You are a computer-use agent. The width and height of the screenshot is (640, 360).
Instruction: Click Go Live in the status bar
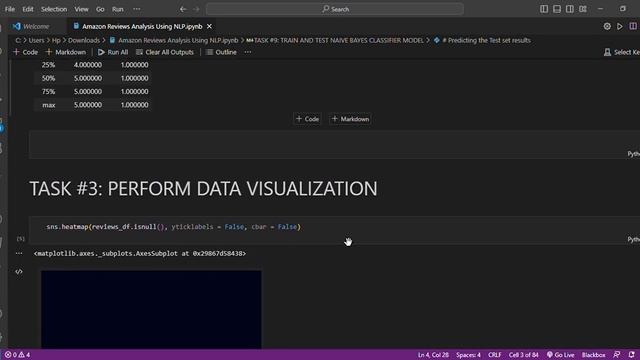(560, 355)
